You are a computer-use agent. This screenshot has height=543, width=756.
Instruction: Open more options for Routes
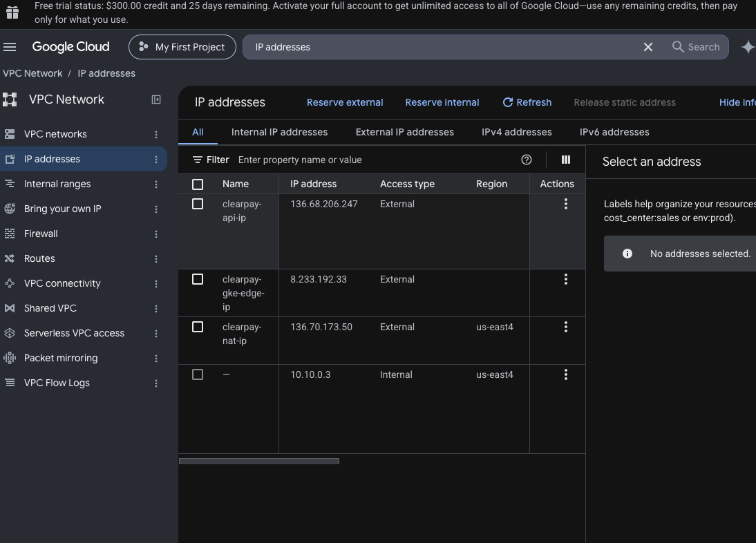(x=156, y=259)
